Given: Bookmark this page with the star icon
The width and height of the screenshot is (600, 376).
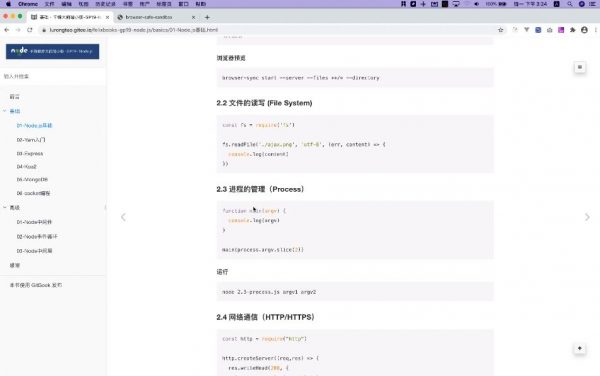Looking at the screenshot, I should coord(501,30).
